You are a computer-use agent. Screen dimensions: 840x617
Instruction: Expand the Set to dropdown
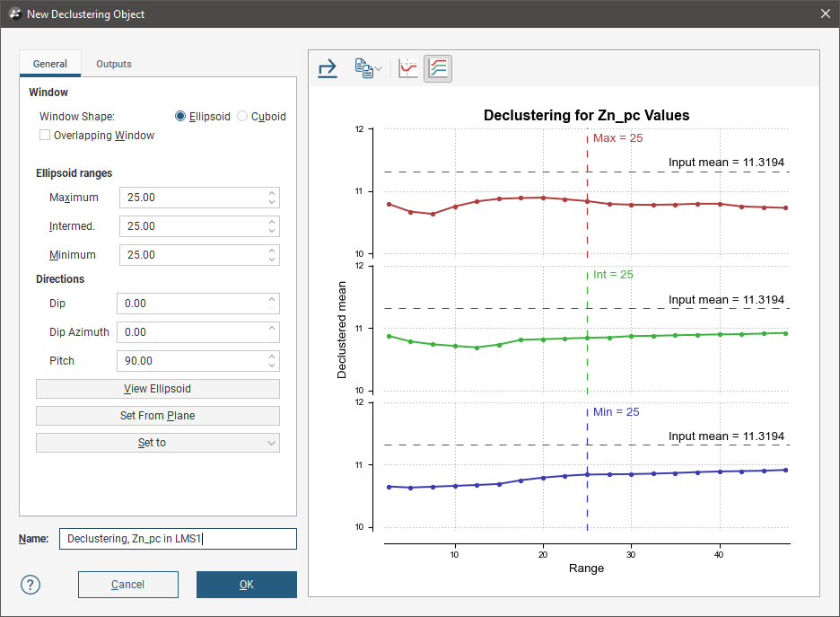point(158,443)
